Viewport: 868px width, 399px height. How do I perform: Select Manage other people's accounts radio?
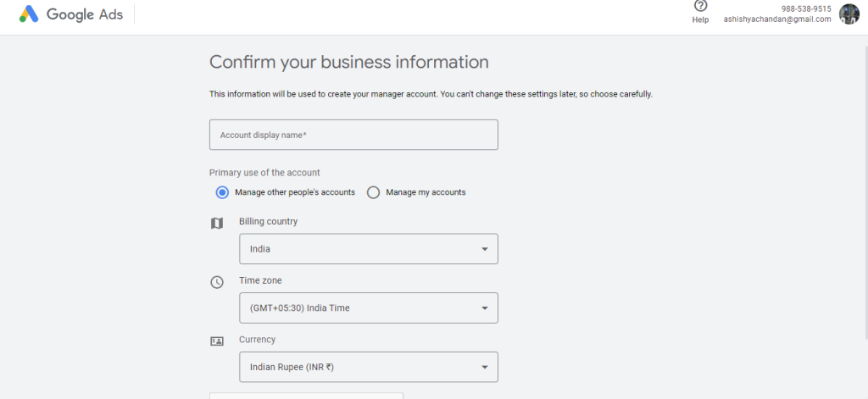click(222, 192)
